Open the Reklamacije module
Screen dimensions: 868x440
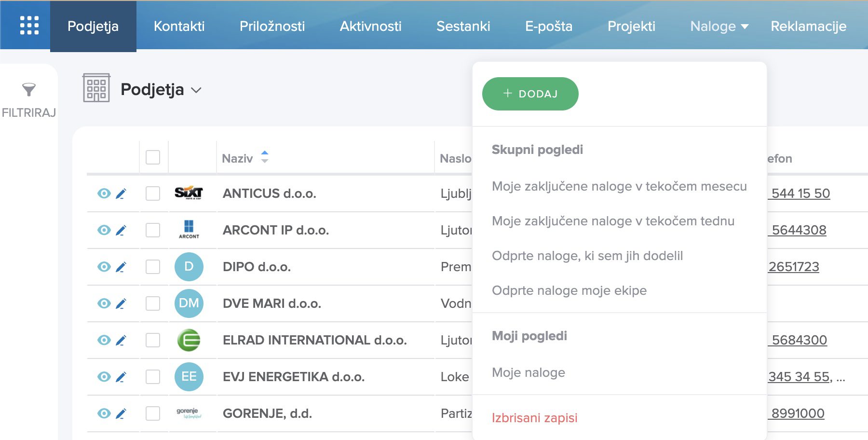pos(809,27)
